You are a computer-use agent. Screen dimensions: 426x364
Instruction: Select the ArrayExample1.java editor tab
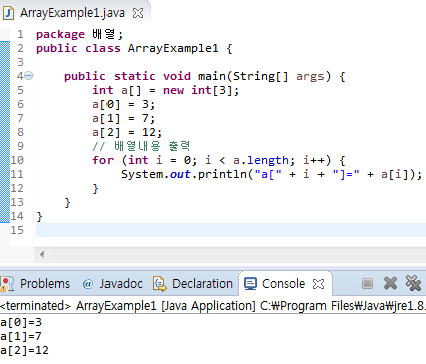[72, 13]
